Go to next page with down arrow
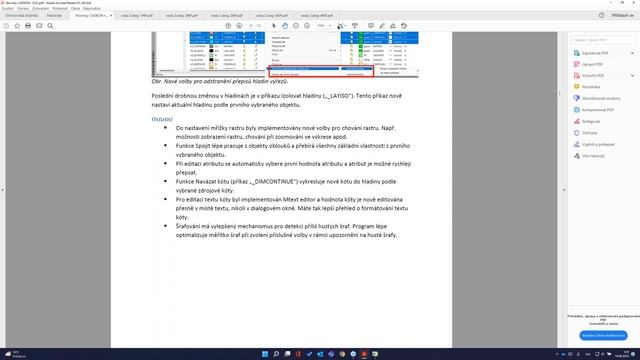Image resolution: width=640 pixels, height=360 pixels. click(x=239, y=26)
